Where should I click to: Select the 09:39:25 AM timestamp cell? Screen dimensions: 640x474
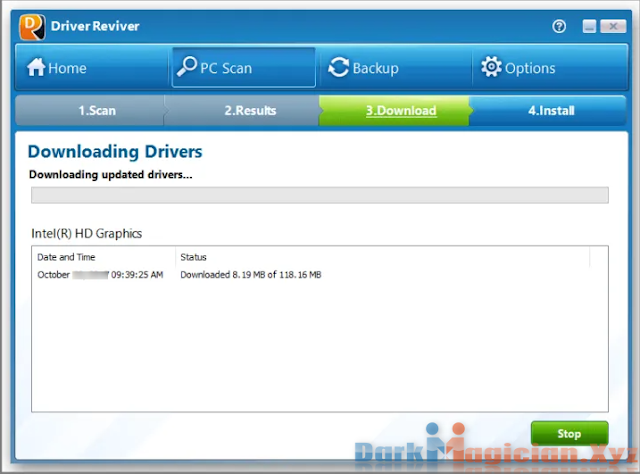click(100, 275)
